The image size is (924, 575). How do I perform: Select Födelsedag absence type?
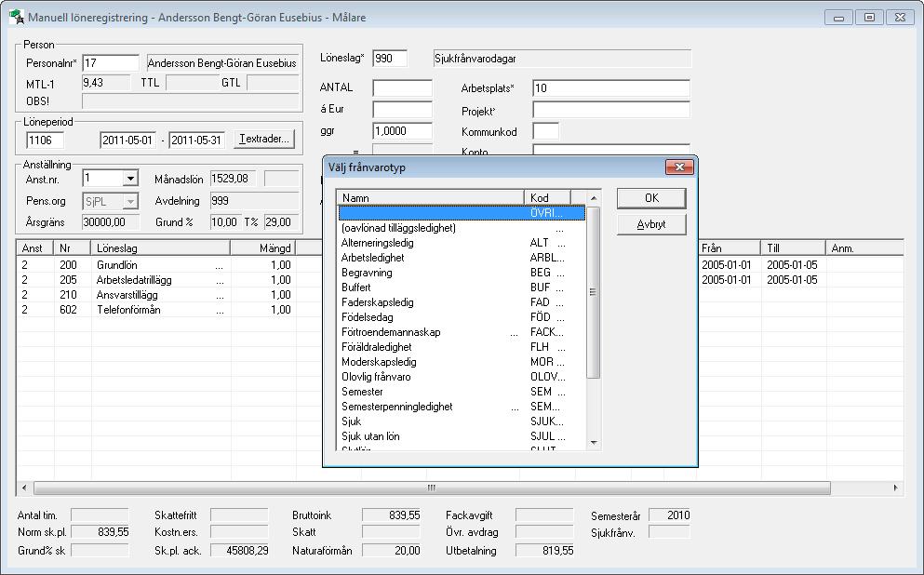[x=462, y=317]
